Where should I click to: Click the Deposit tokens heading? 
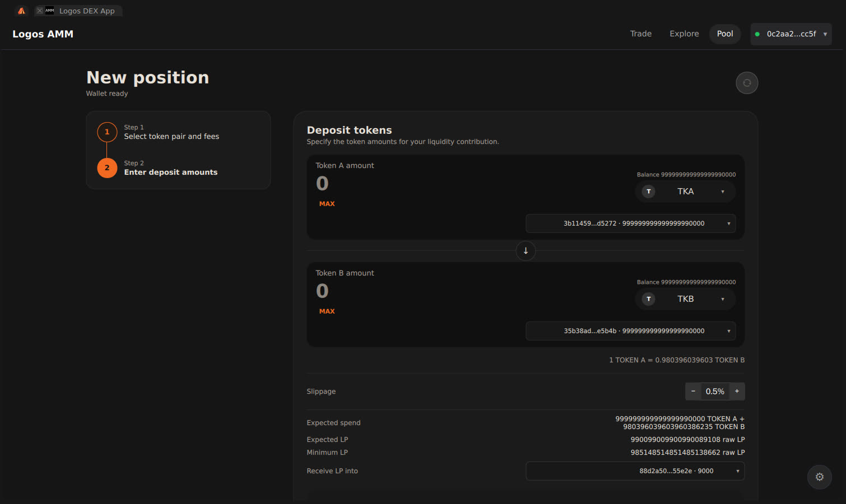pos(349,130)
